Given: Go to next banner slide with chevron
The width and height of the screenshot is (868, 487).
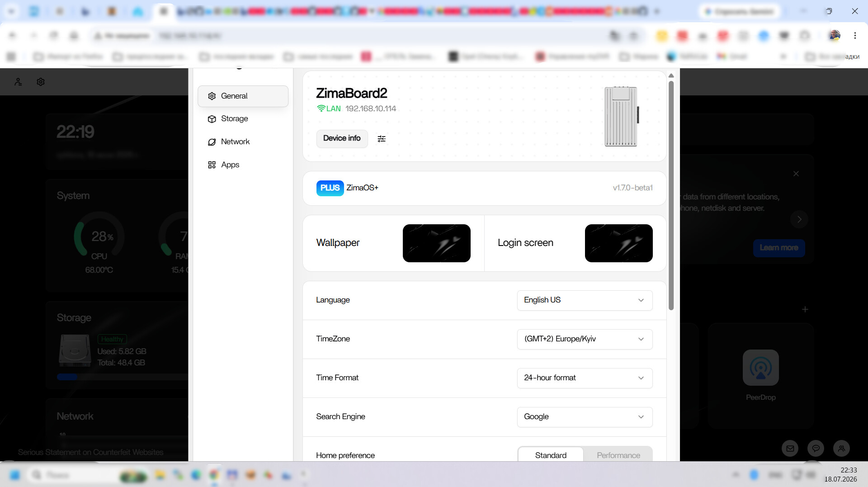Looking at the screenshot, I should click(x=799, y=219).
